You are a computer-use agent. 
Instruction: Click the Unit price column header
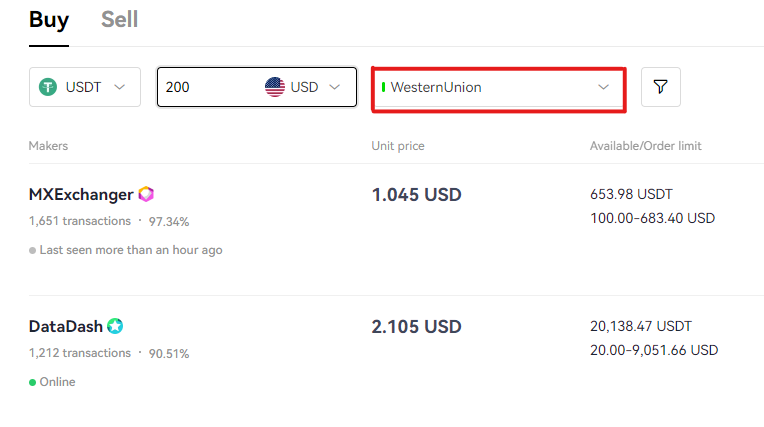398,146
